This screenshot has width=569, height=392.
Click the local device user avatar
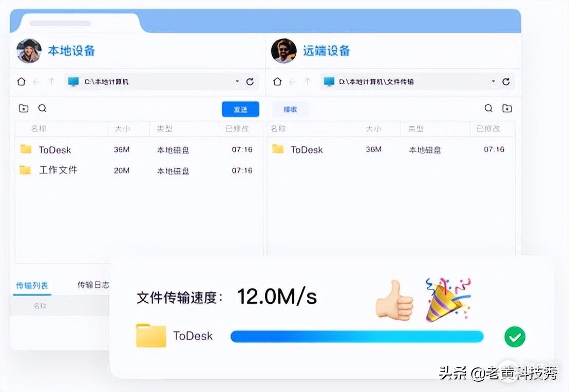point(29,51)
